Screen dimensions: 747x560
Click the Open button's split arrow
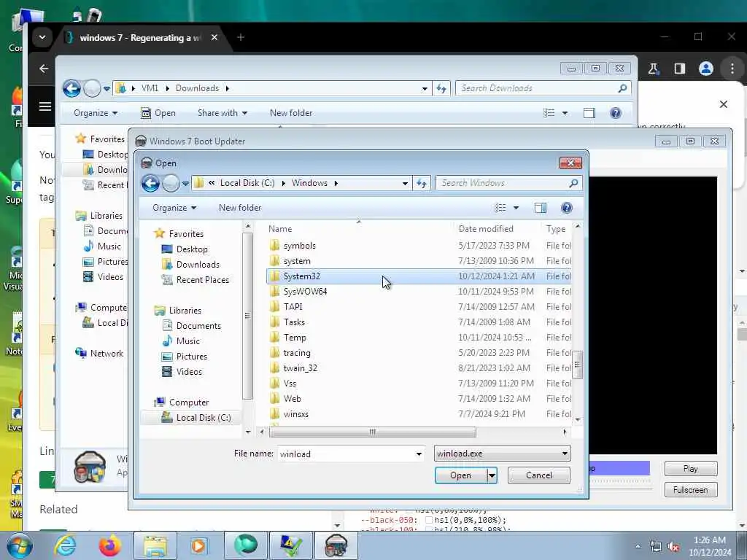[492, 475]
